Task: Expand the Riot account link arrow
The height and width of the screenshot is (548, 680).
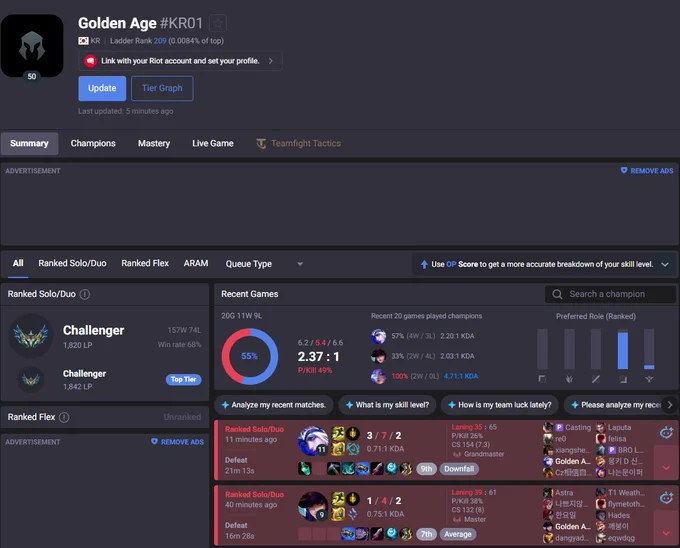Action: 271,61
